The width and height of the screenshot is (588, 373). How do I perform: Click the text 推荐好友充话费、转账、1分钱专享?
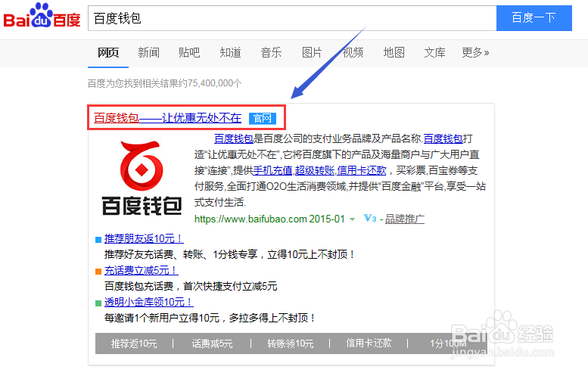181,254
